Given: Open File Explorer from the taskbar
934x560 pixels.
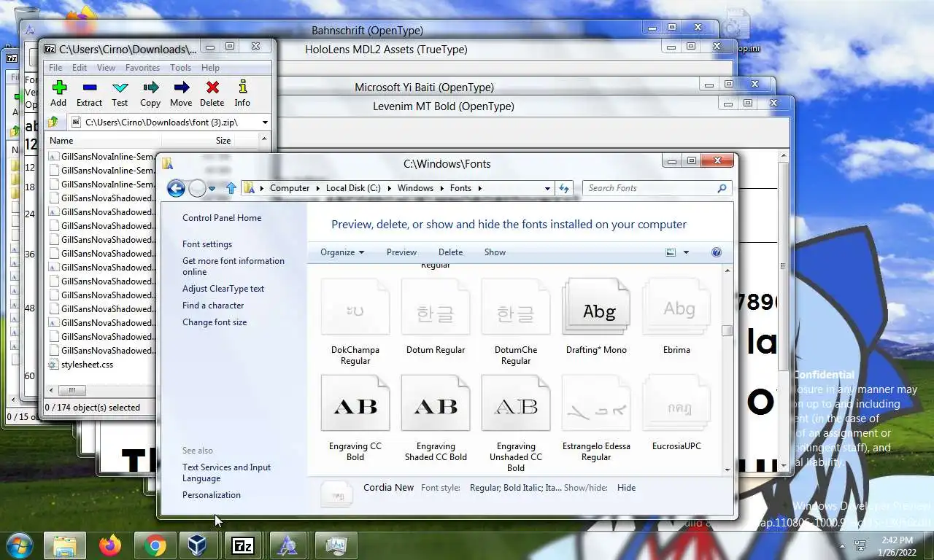Looking at the screenshot, I should point(65,545).
